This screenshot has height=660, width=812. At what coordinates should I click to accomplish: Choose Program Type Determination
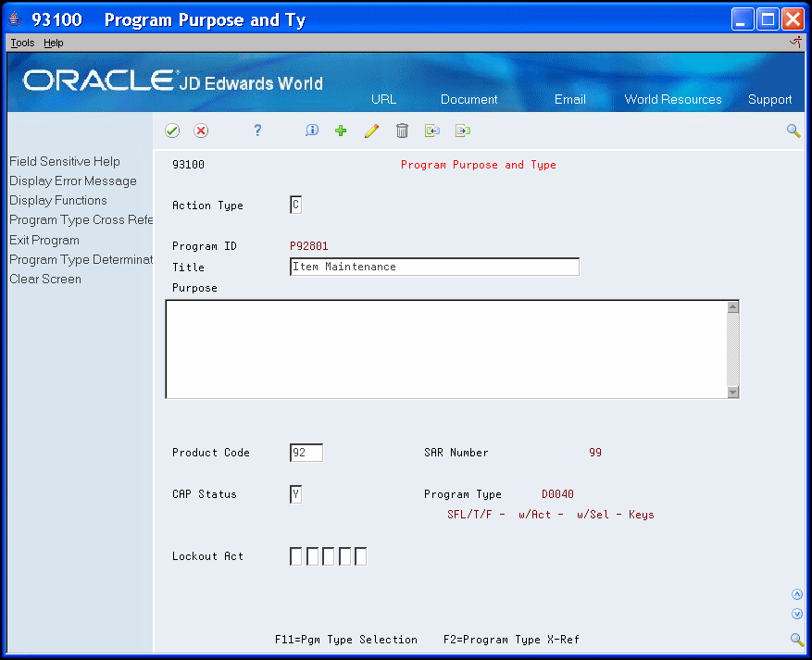(81, 259)
